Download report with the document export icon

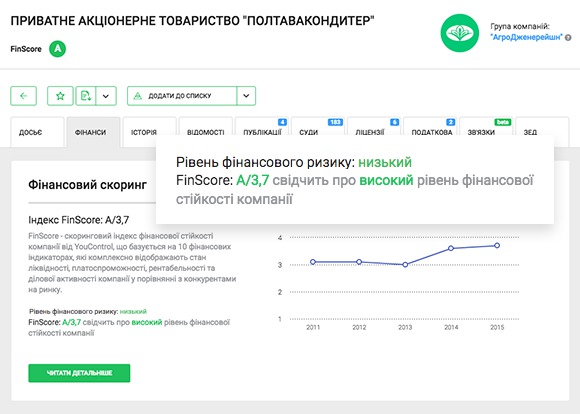(86, 96)
